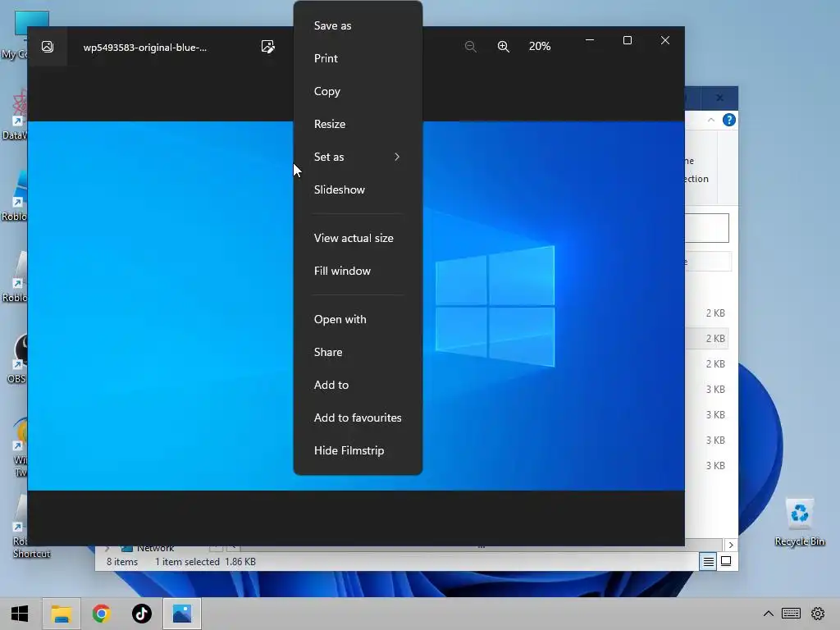The width and height of the screenshot is (840, 630).
Task: Show hidden tray icons chevron
Action: click(768, 614)
